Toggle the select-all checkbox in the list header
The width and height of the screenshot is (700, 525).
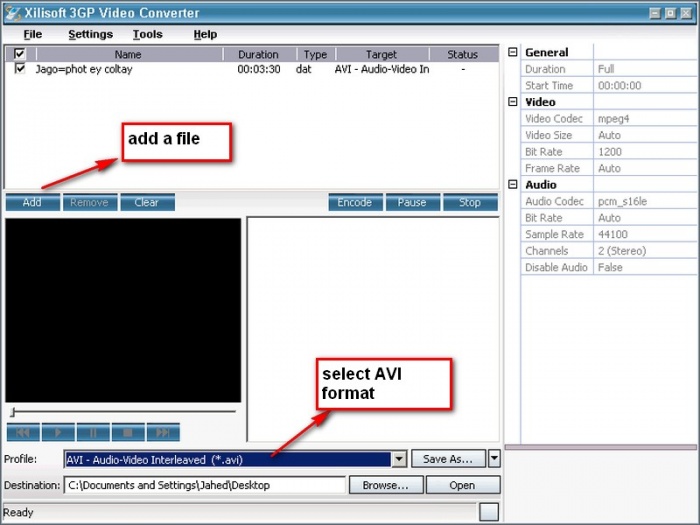coord(19,54)
